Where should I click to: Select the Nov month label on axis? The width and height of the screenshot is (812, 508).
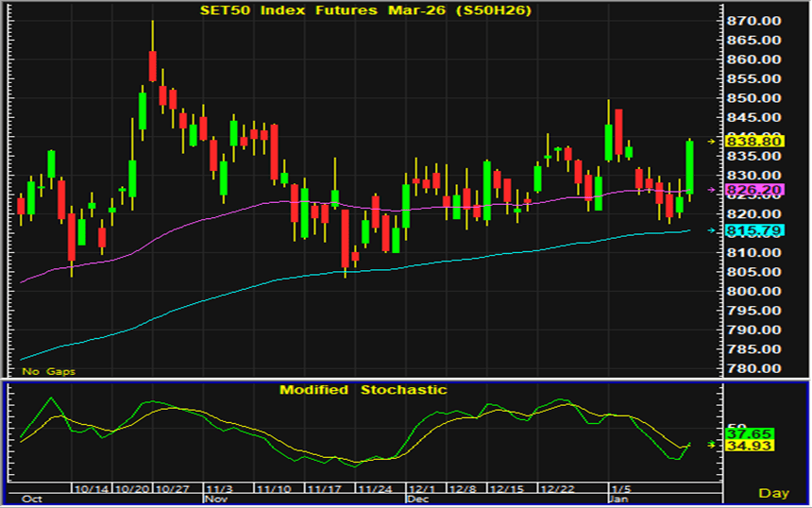(216, 497)
